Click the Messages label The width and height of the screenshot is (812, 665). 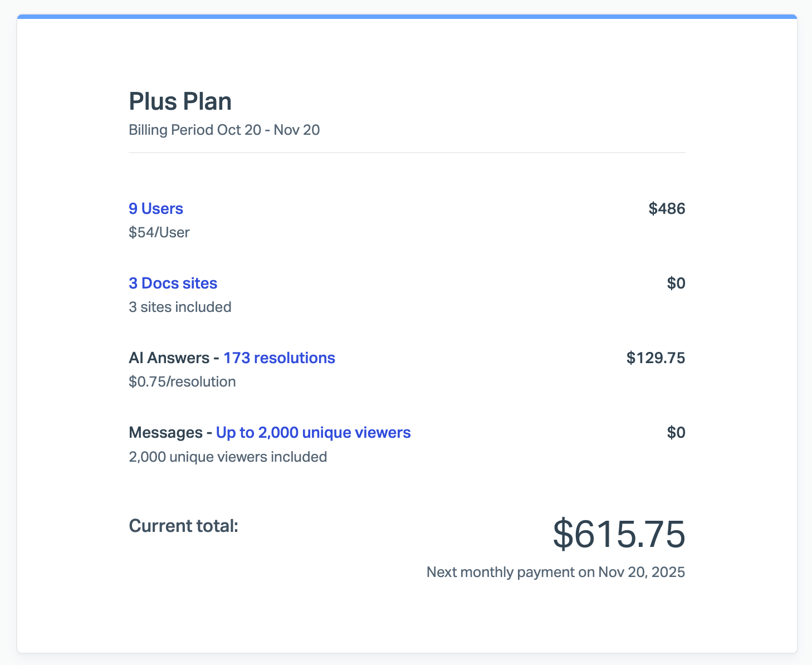(x=165, y=433)
